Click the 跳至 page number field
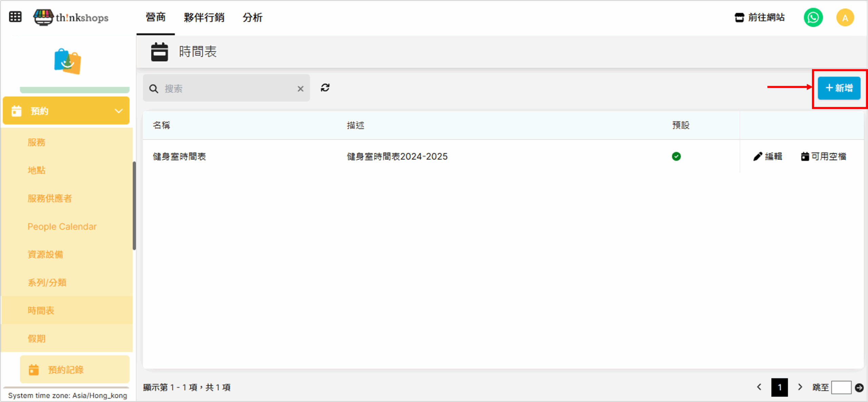 pos(841,387)
